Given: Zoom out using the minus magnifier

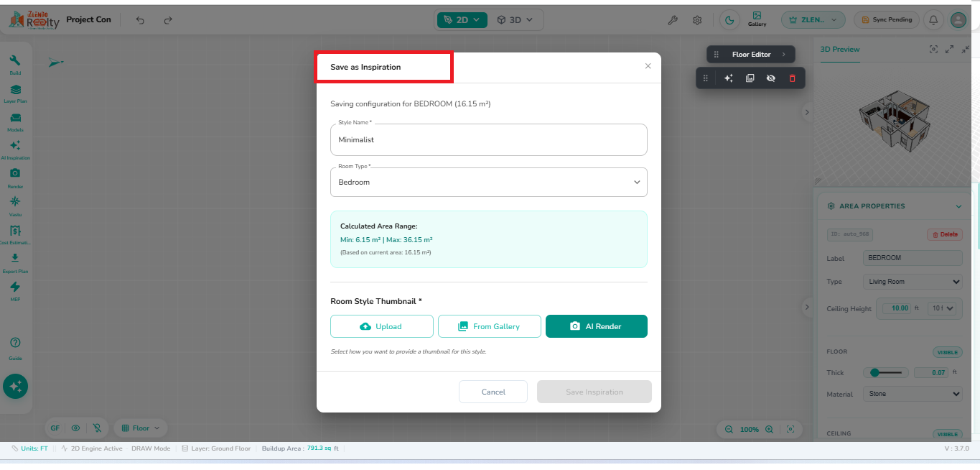Looking at the screenshot, I should pos(729,429).
